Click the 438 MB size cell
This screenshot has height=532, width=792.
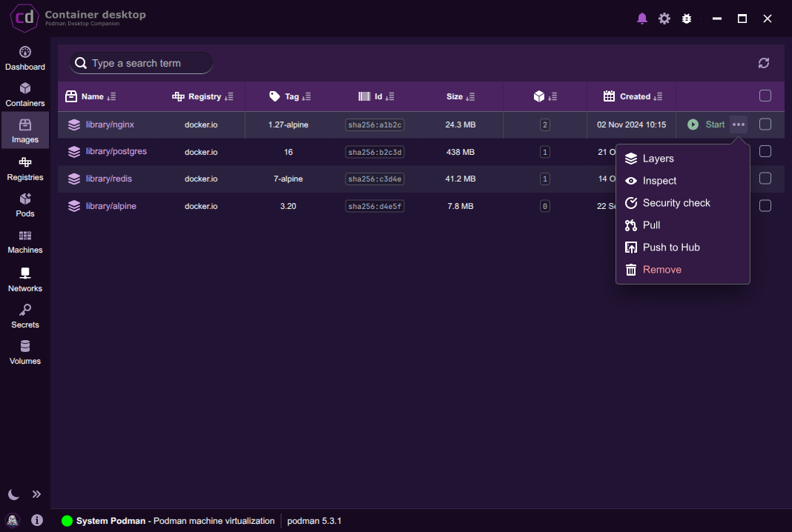(x=461, y=152)
